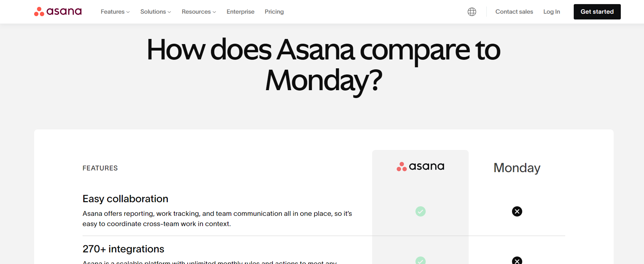Click the Get started button

click(597, 11)
